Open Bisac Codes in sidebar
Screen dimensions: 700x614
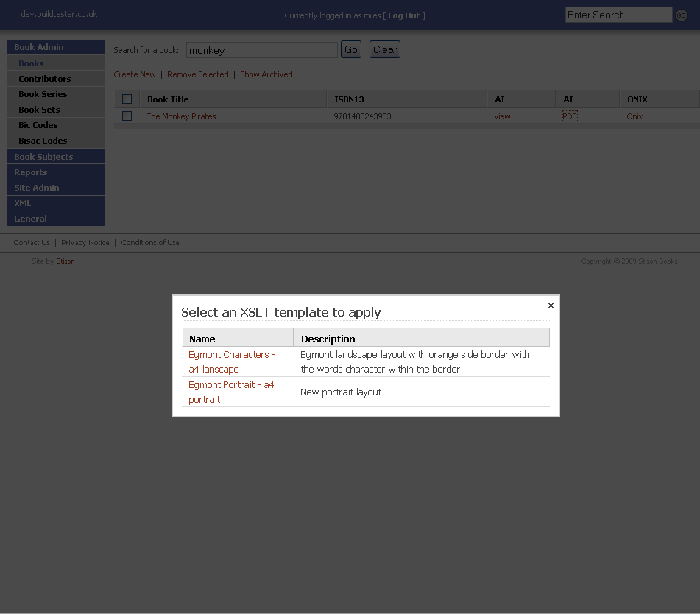tap(56, 141)
